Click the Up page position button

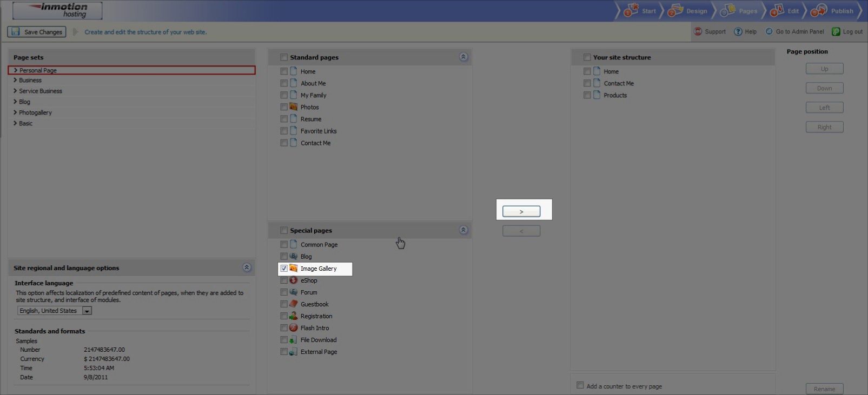824,69
